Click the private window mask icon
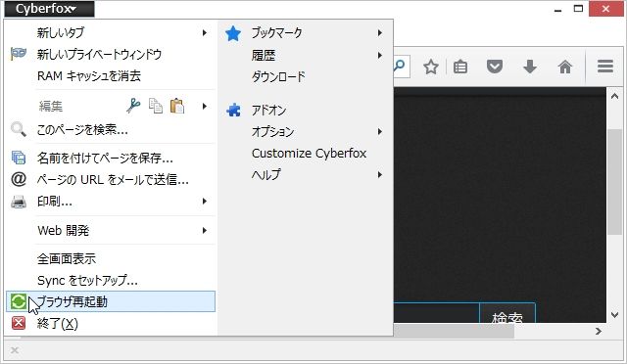627x364 pixels. click(19, 54)
